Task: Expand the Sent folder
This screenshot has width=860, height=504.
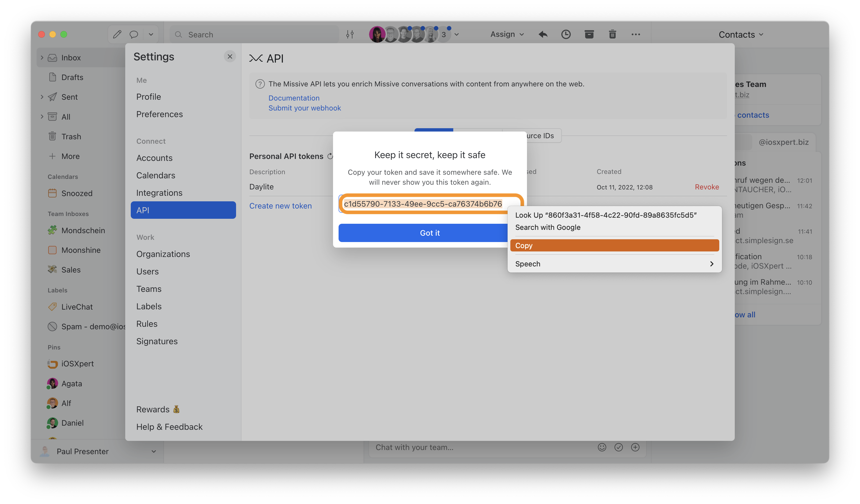Action: click(42, 97)
